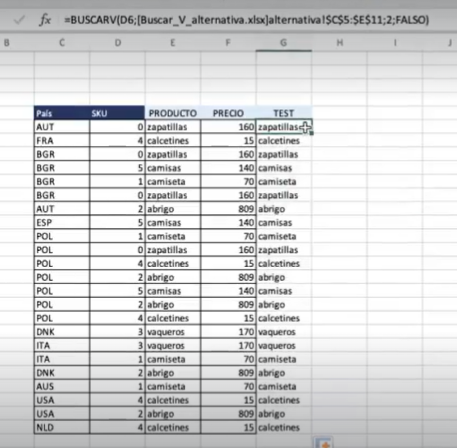457x448 pixels.
Task: Click the País header cell
Action: point(62,113)
